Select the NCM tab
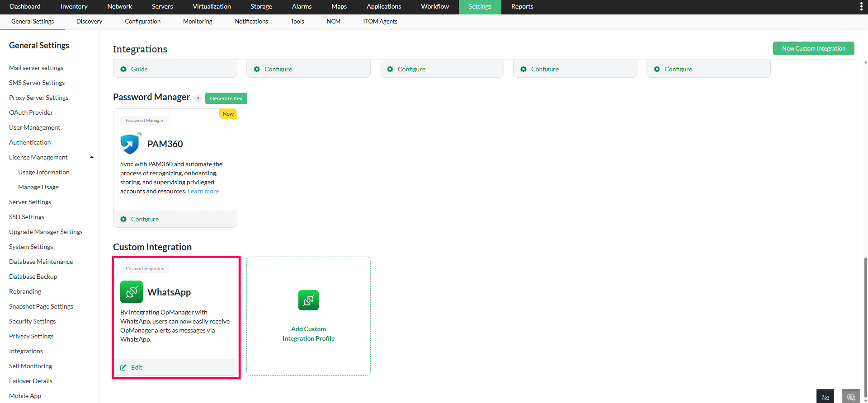868x403 pixels. pyautogui.click(x=334, y=22)
